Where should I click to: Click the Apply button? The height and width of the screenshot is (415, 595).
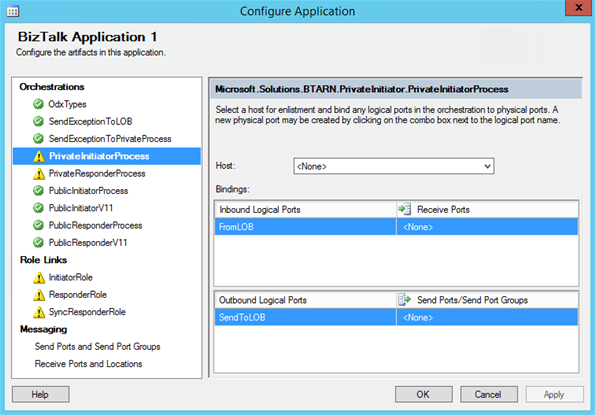[x=554, y=395]
